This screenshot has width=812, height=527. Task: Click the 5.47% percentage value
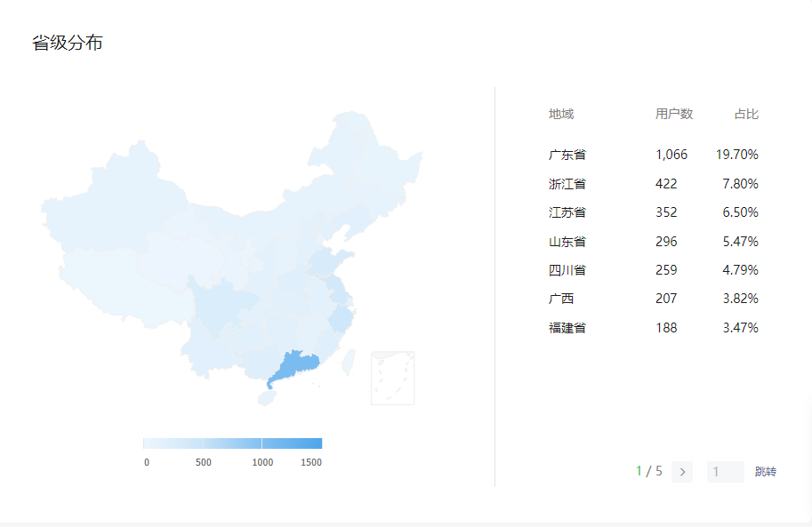click(x=741, y=242)
